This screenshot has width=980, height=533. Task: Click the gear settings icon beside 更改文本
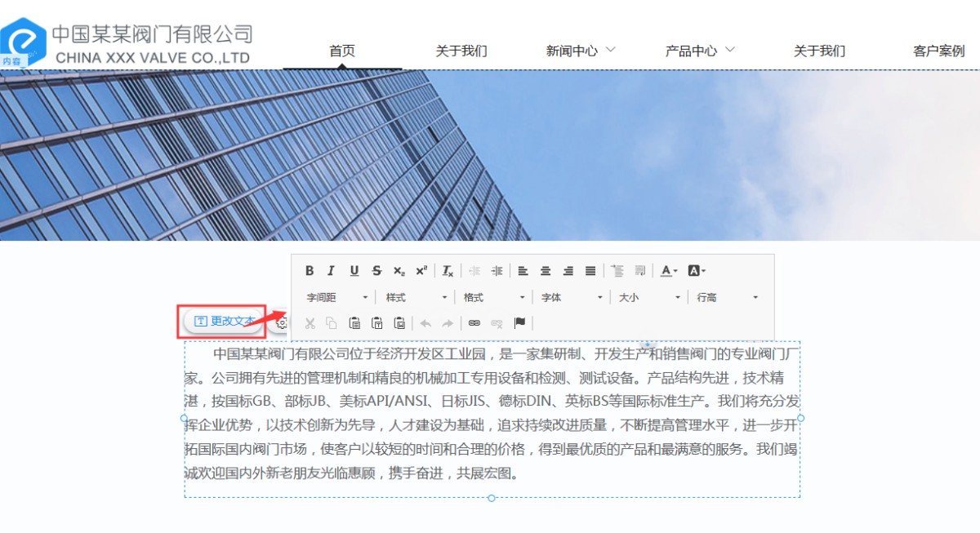pyautogui.click(x=282, y=323)
